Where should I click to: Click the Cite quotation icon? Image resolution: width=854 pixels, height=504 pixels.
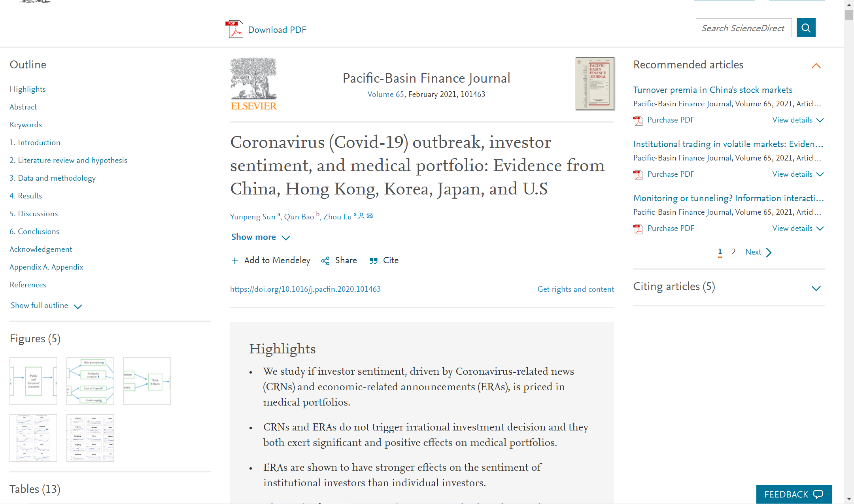[x=373, y=261]
